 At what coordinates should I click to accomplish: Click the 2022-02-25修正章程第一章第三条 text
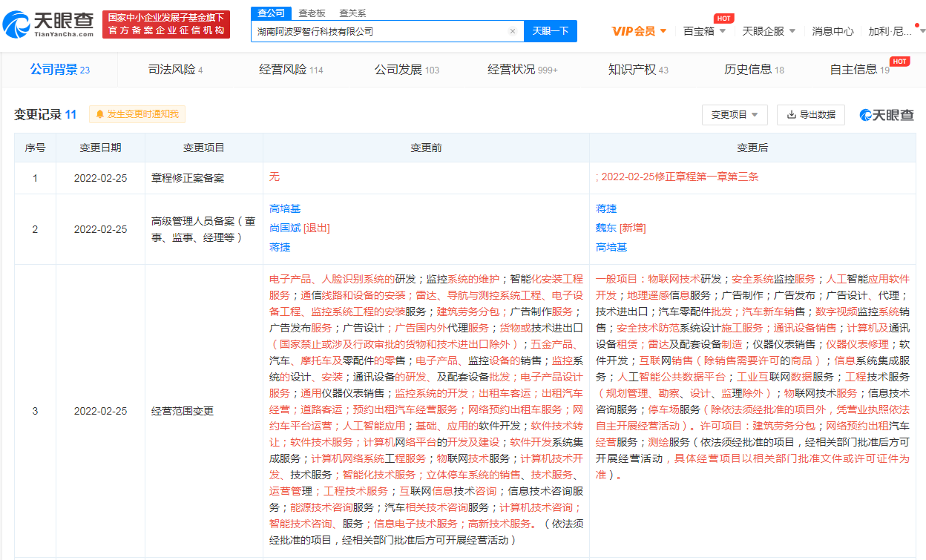click(677, 177)
